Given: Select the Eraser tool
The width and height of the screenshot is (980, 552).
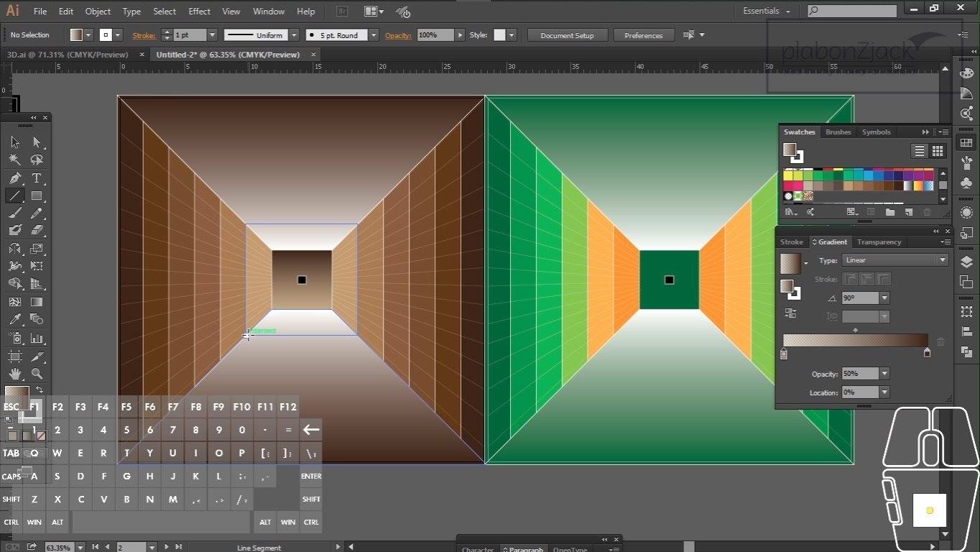Looking at the screenshot, I should tap(37, 231).
